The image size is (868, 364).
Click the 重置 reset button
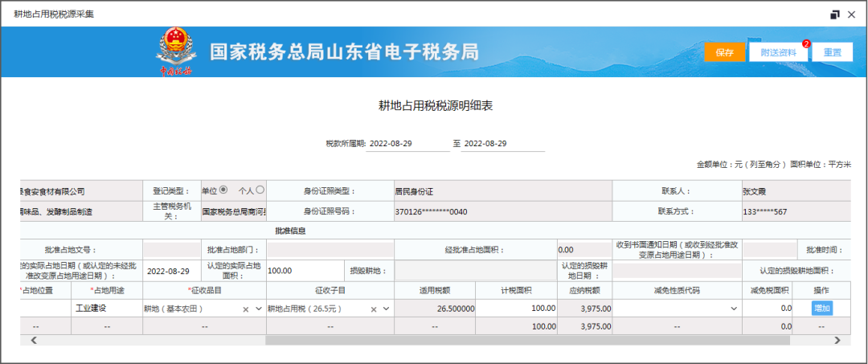click(x=832, y=52)
